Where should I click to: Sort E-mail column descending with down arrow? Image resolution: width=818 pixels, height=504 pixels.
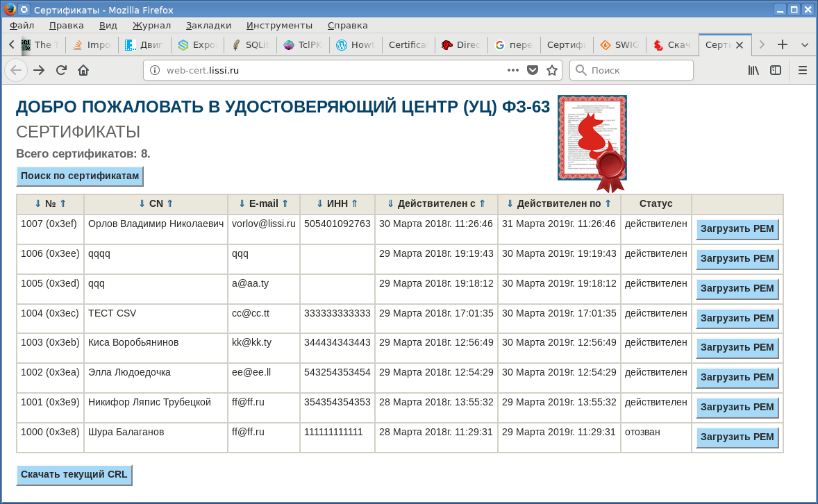pos(242,204)
